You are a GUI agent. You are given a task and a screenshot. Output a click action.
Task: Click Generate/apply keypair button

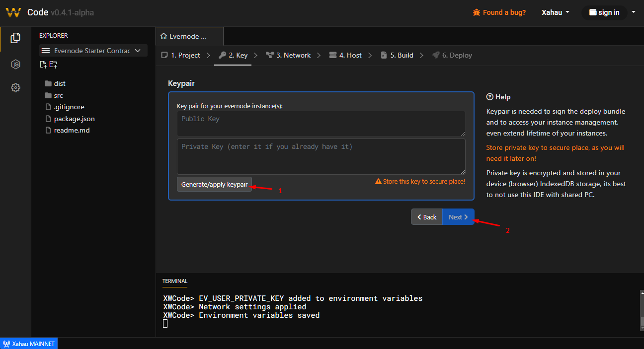214,184
